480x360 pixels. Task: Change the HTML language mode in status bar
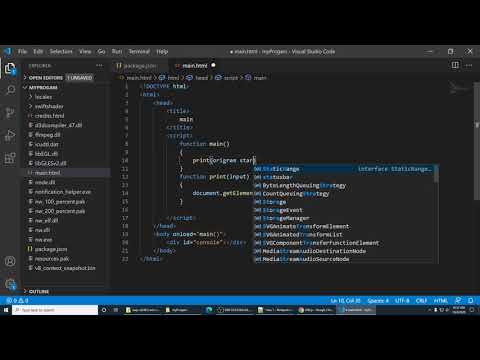(440, 301)
